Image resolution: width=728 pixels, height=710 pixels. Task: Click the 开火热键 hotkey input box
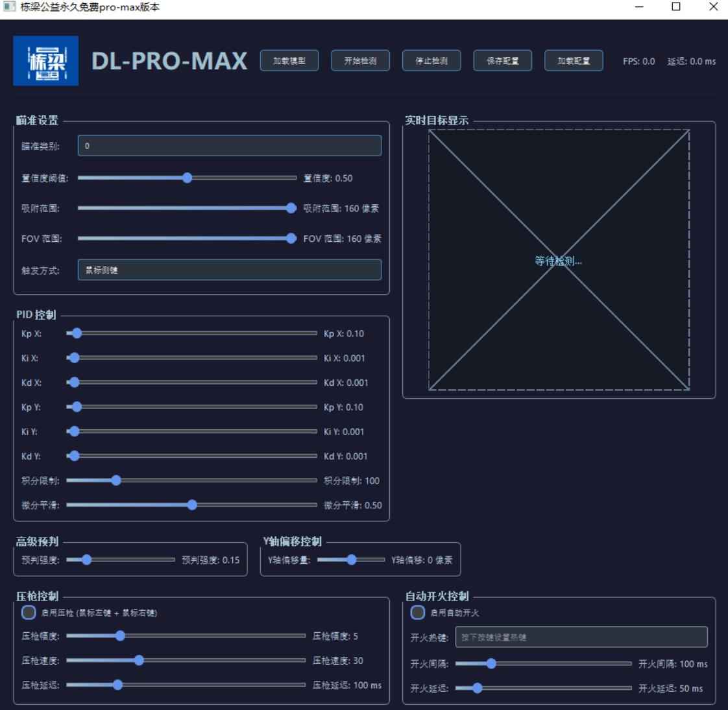582,637
